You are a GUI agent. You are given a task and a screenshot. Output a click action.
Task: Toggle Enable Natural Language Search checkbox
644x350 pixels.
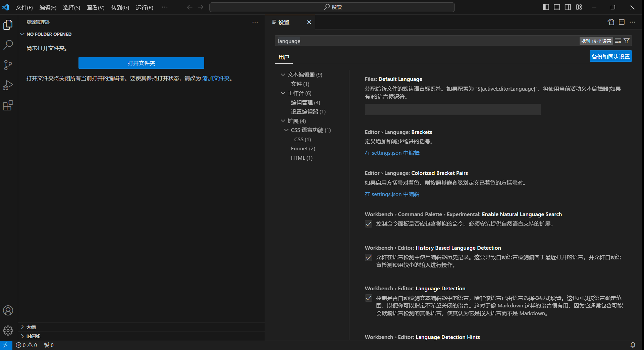point(369,224)
